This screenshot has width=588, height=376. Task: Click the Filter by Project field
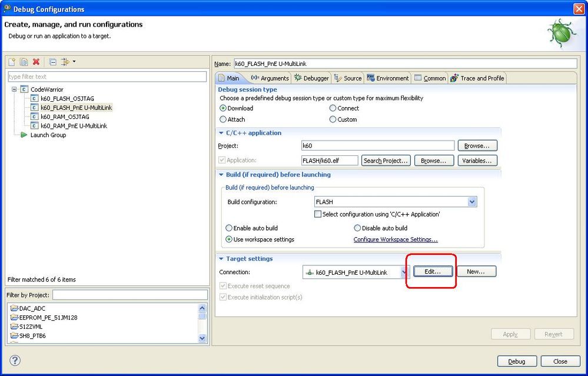(x=130, y=295)
